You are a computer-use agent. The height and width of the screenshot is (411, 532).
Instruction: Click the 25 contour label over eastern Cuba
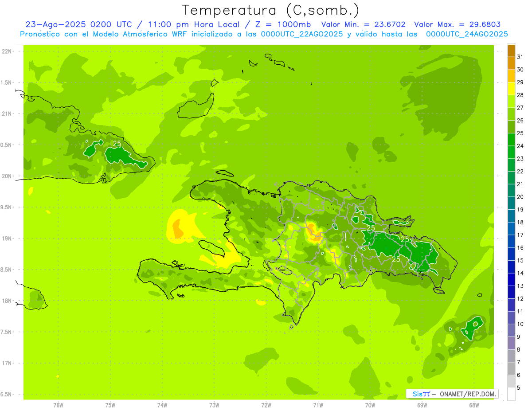tap(117, 144)
